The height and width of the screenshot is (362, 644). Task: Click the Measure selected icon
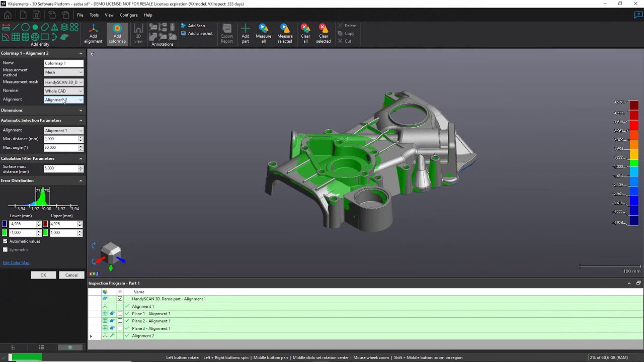[x=285, y=33]
